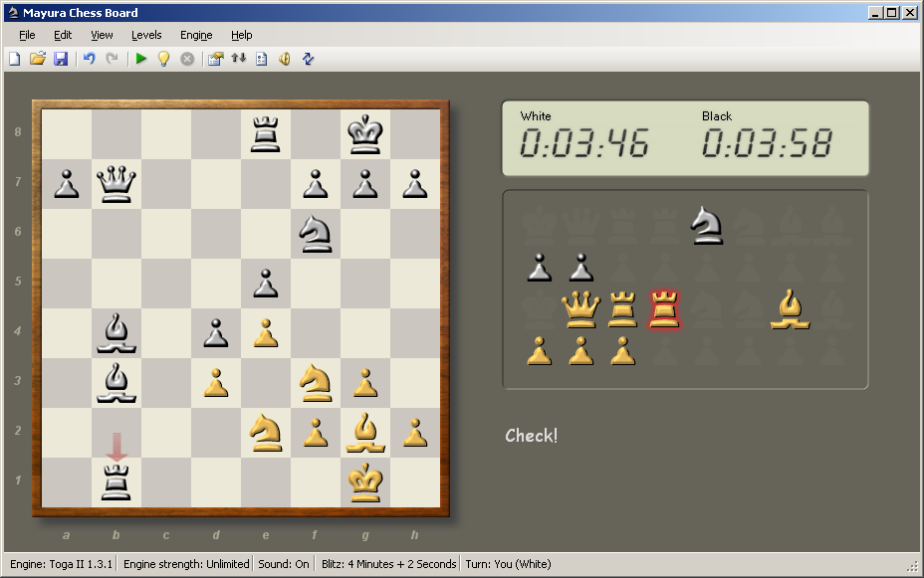Click the blue swap arrows toolbar icon
Screen dimensions: 924x578
pyautogui.click(x=308, y=59)
